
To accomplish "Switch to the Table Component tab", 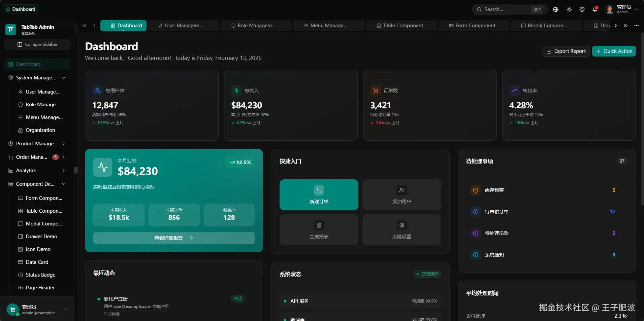I will tap(401, 26).
